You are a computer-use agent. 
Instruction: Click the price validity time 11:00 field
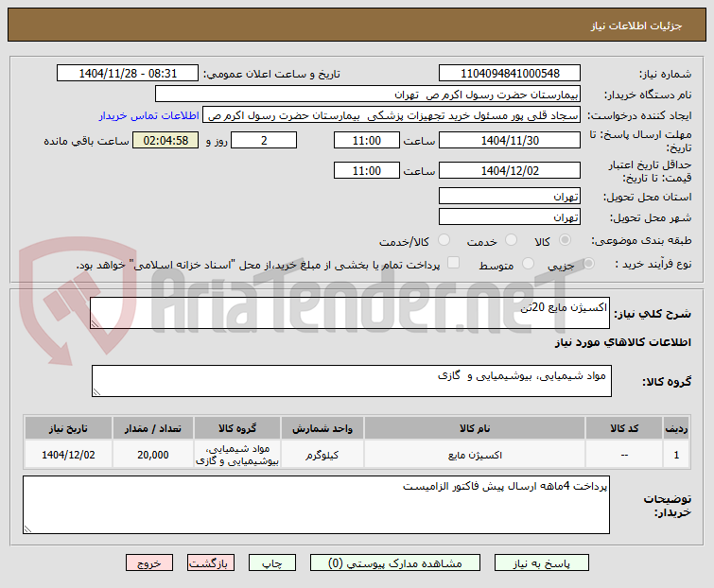click(367, 170)
